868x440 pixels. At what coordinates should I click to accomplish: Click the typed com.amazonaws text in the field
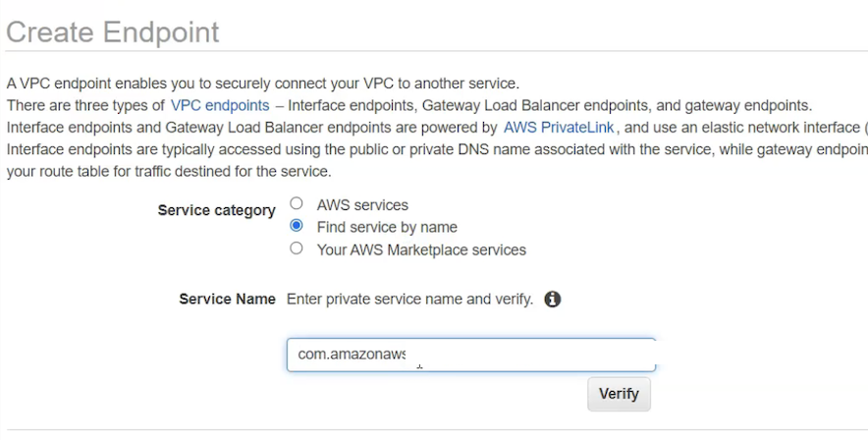tap(352, 355)
